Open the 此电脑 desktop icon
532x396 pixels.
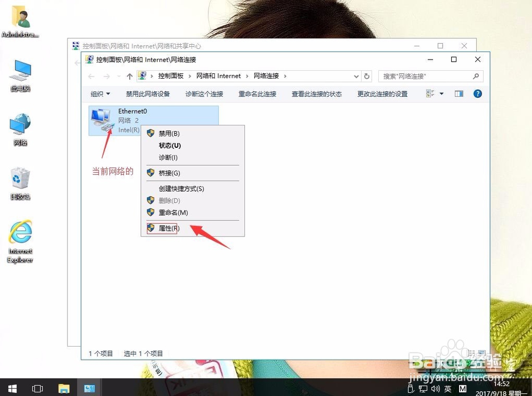20,75
